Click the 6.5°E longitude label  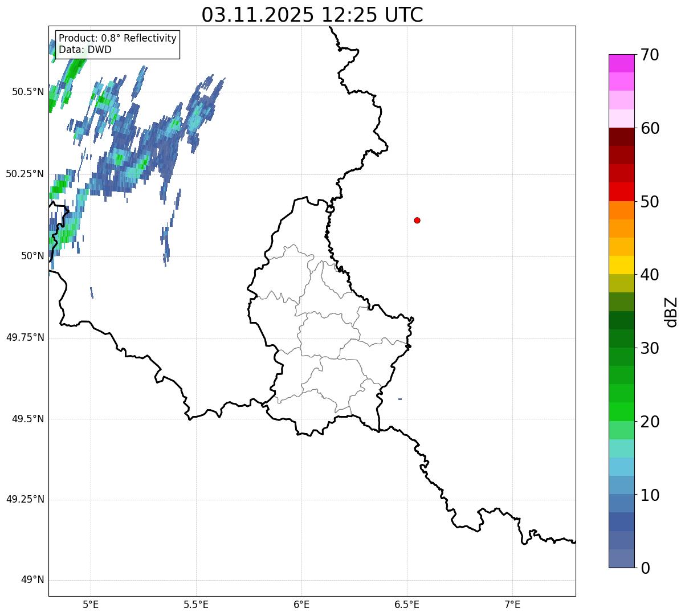(407, 605)
